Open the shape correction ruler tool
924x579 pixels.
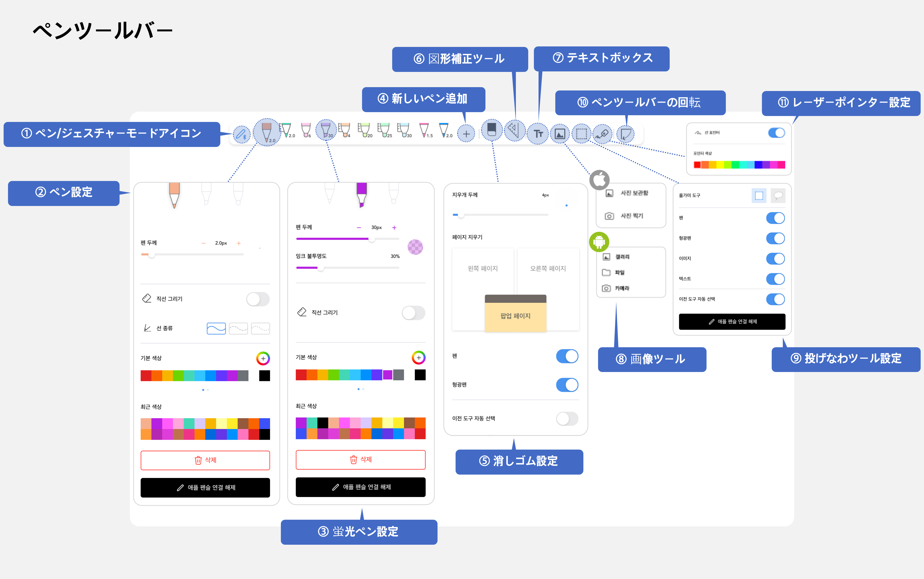pyautogui.click(x=515, y=131)
